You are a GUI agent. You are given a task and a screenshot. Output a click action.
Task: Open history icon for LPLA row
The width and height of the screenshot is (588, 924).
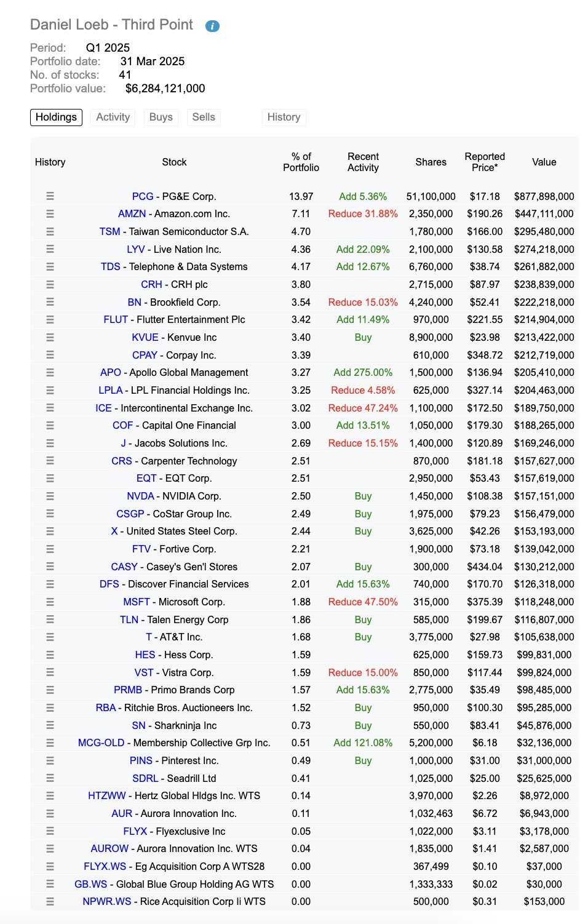50,390
